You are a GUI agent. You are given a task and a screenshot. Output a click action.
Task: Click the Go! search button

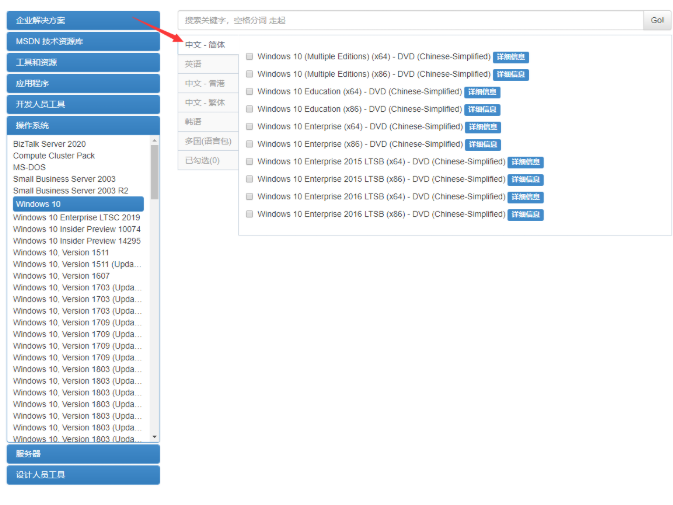click(656, 20)
